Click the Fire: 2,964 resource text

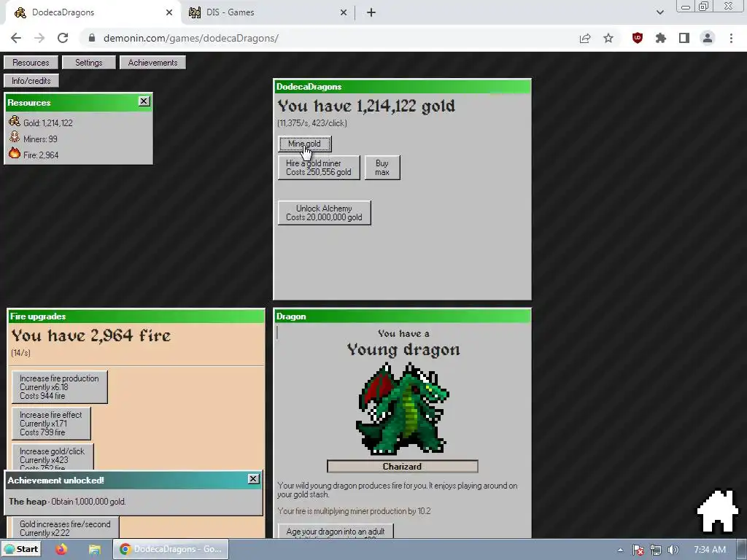[x=41, y=155]
